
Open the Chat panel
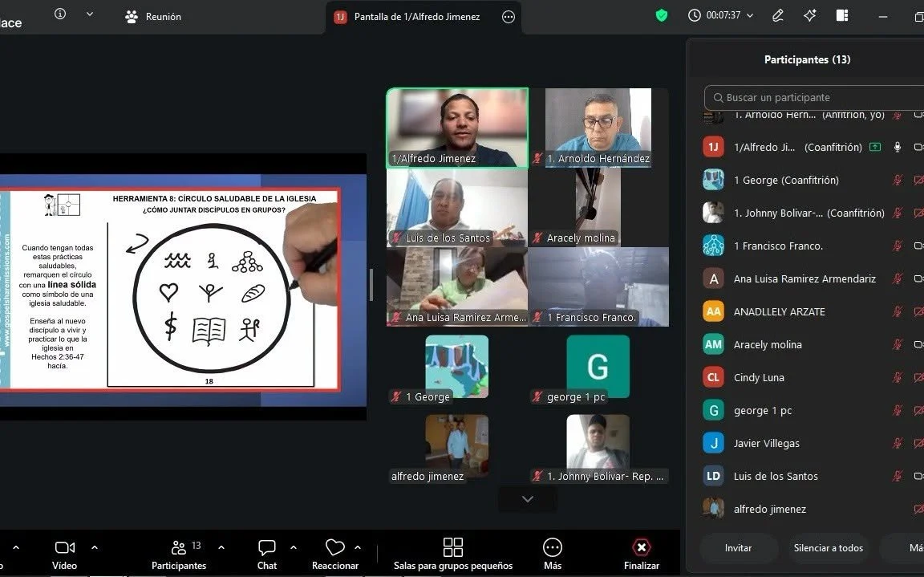(267, 554)
